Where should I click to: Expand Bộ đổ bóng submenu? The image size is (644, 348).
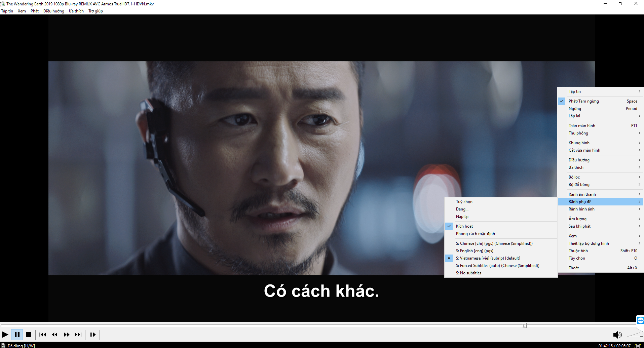click(x=601, y=185)
